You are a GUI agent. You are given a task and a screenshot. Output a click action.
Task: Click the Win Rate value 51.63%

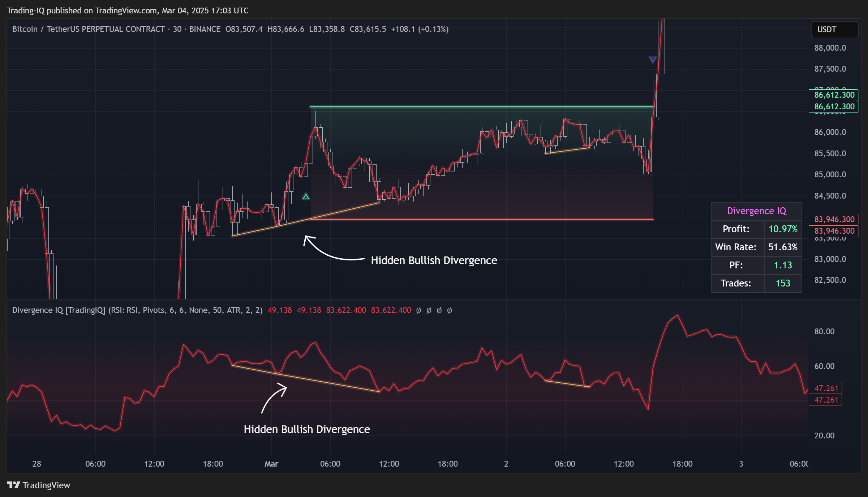783,247
